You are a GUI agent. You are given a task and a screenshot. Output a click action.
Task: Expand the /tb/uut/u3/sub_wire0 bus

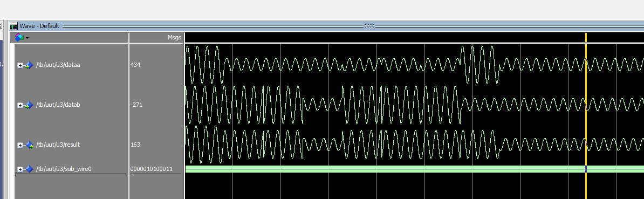(20, 169)
